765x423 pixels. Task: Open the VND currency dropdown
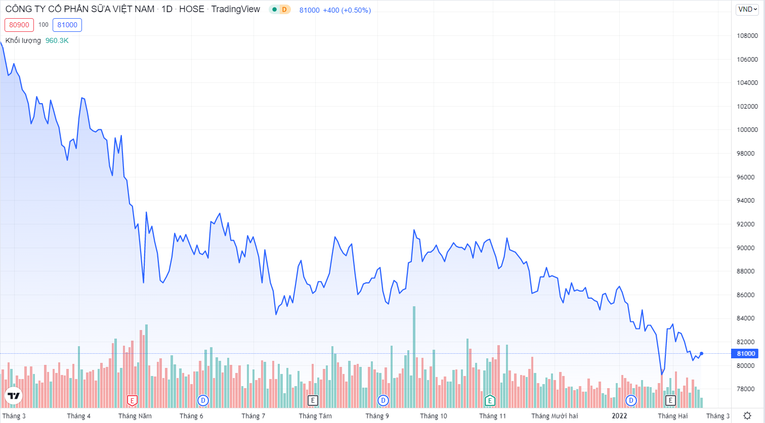(746, 9)
